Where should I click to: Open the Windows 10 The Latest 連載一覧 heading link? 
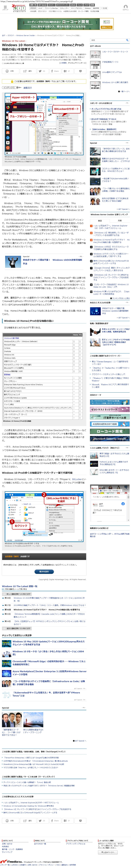[19, 586]
